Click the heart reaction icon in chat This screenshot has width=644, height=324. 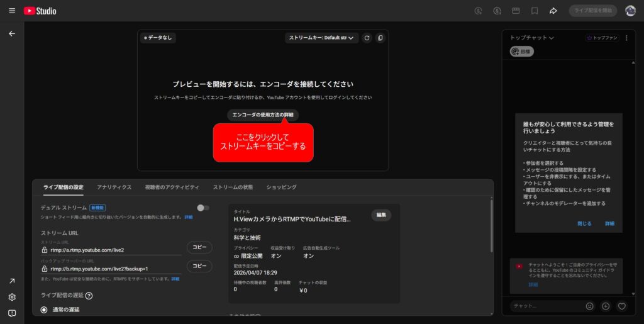tap(622, 306)
